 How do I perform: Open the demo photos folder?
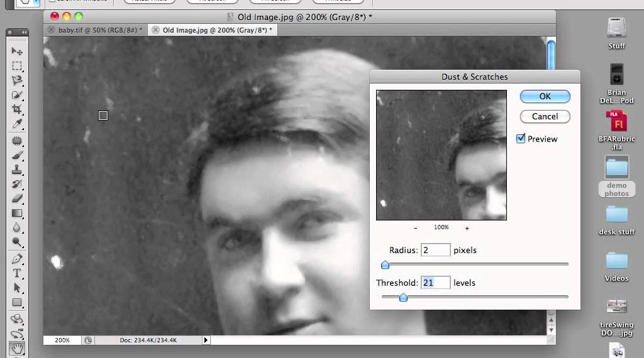(616, 176)
